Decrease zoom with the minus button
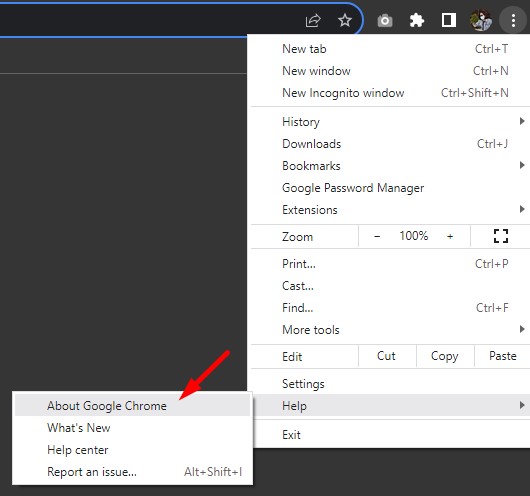530x496 pixels. pyautogui.click(x=377, y=236)
